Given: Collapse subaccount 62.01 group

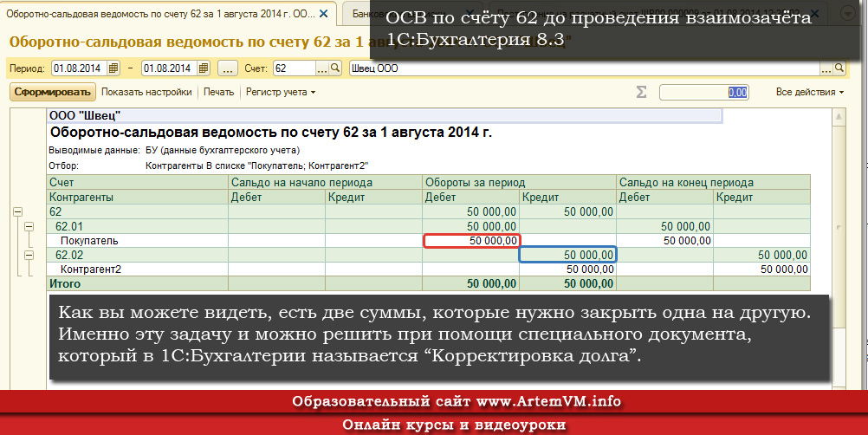Looking at the screenshot, I should point(29,226).
